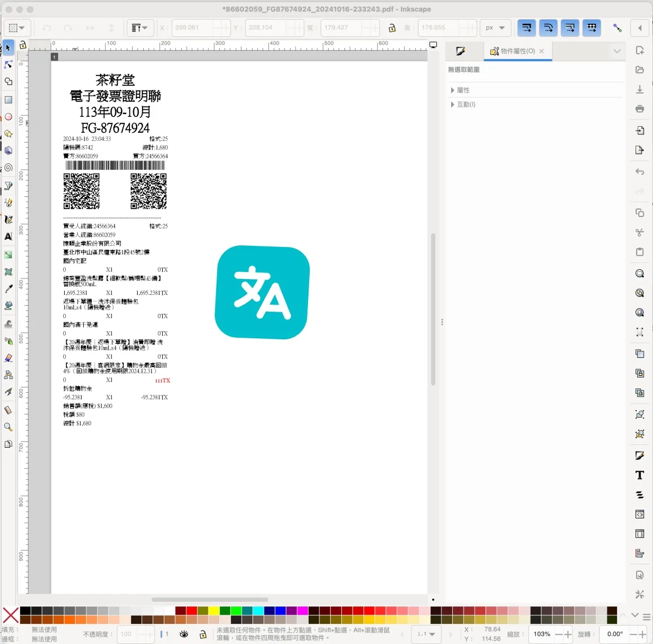Pick the yellow swatch in palette

tap(214, 611)
